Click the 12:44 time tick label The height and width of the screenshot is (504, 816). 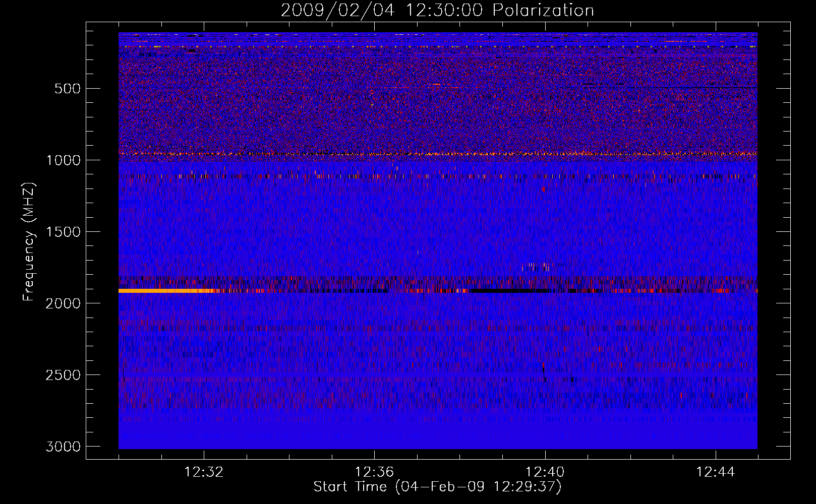click(715, 472)
